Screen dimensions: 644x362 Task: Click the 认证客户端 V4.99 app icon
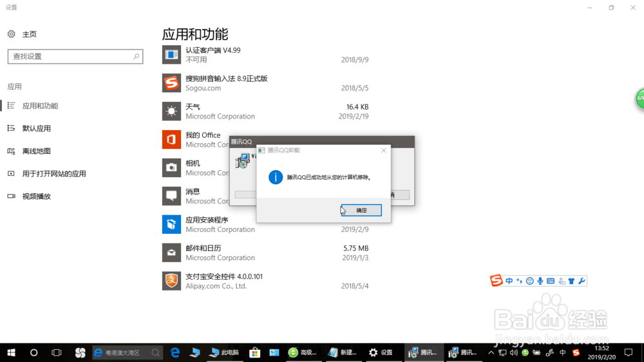point(171,55)
